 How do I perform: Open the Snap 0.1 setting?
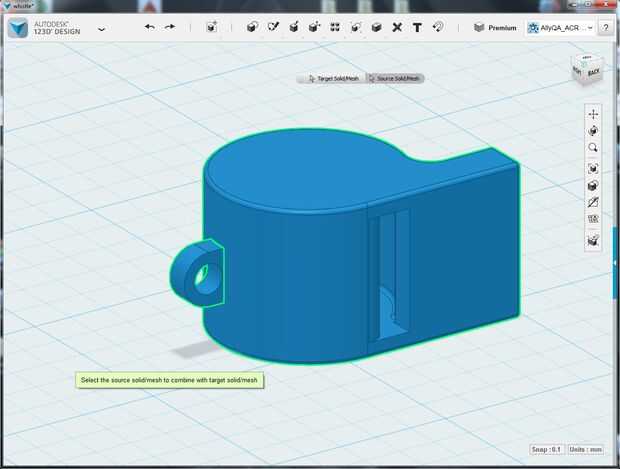coord(548,449)
